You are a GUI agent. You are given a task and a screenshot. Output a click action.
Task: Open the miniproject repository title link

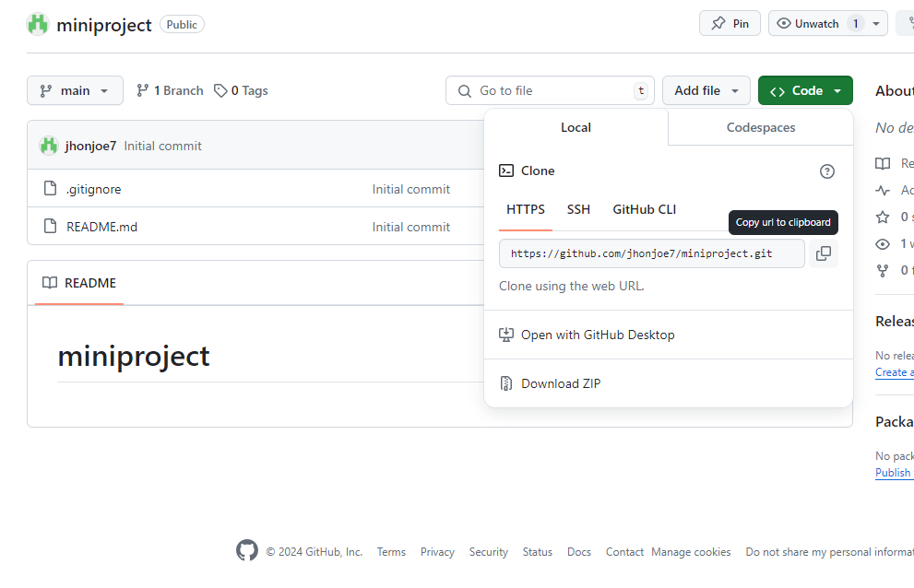[x=103, y=25]
